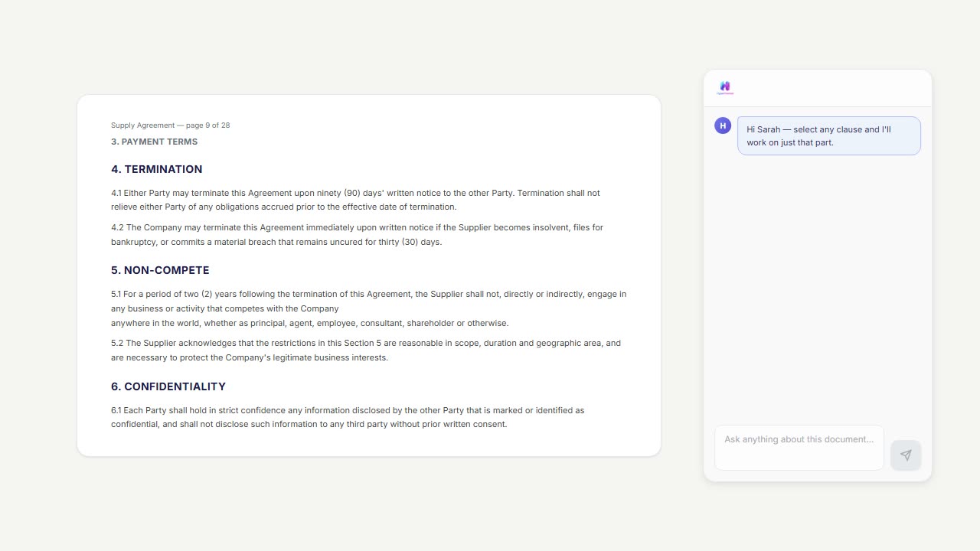Screen dimensions: 980x551
Task: Click clause 6.1 about strict confidence
Action: pyautogui.click(x=348, y=417)
